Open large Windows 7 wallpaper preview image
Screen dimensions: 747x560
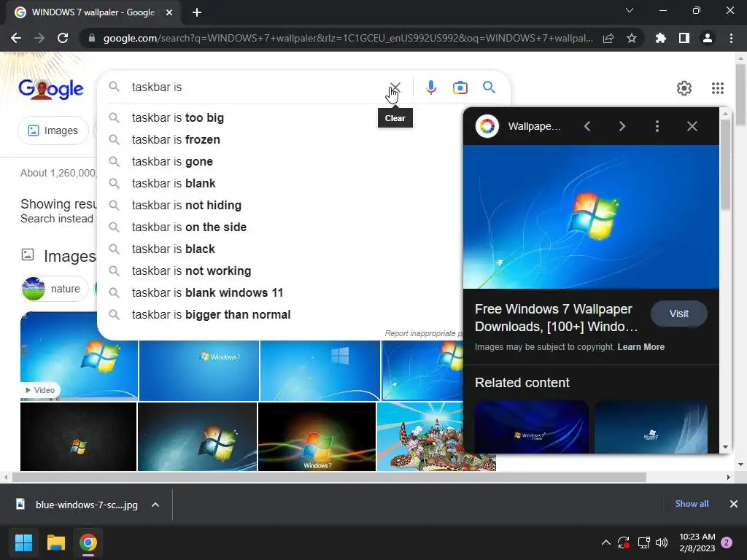click(591, 217)
